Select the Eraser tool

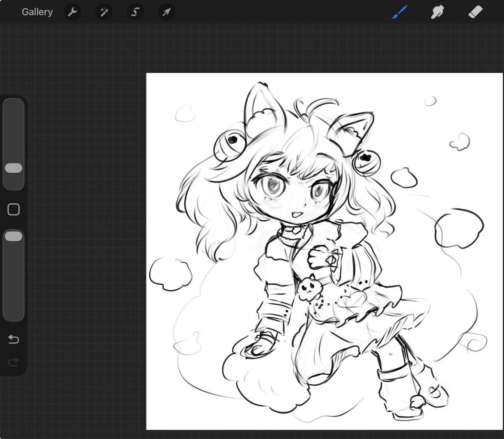[x=476, y=12]
